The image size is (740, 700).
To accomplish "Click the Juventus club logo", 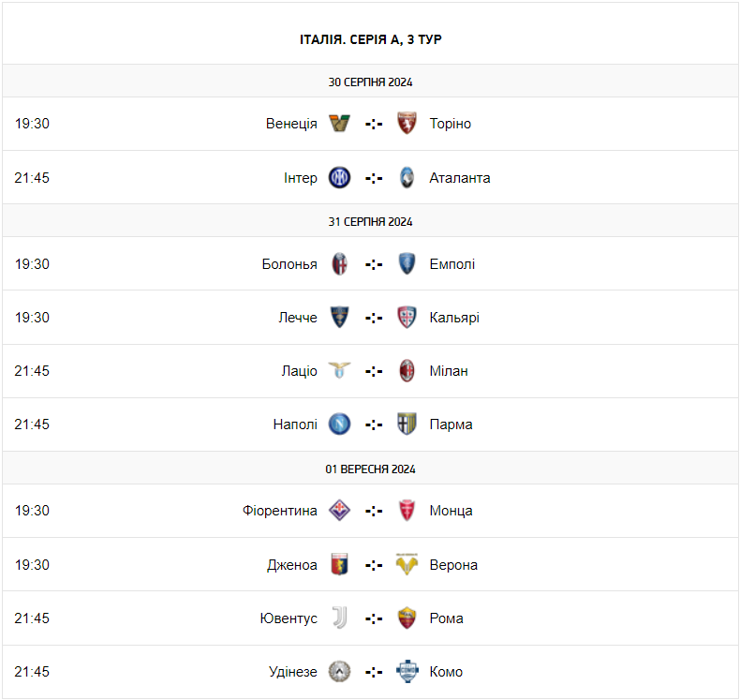I will [x=339, y=618].
